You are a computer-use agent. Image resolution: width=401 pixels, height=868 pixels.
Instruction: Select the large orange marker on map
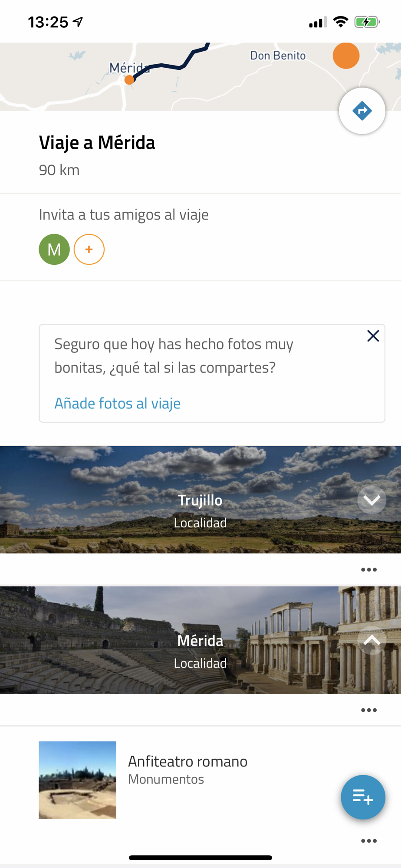(346, 56)
